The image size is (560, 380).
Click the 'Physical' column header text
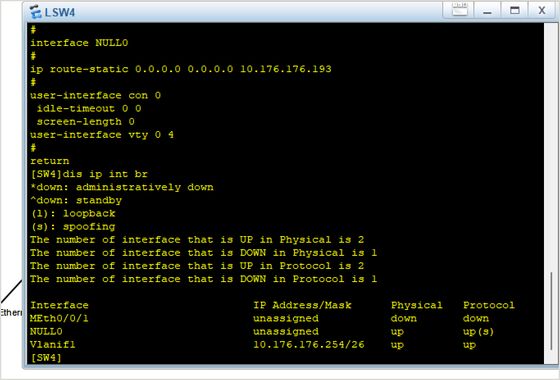(x=416, y=305)
